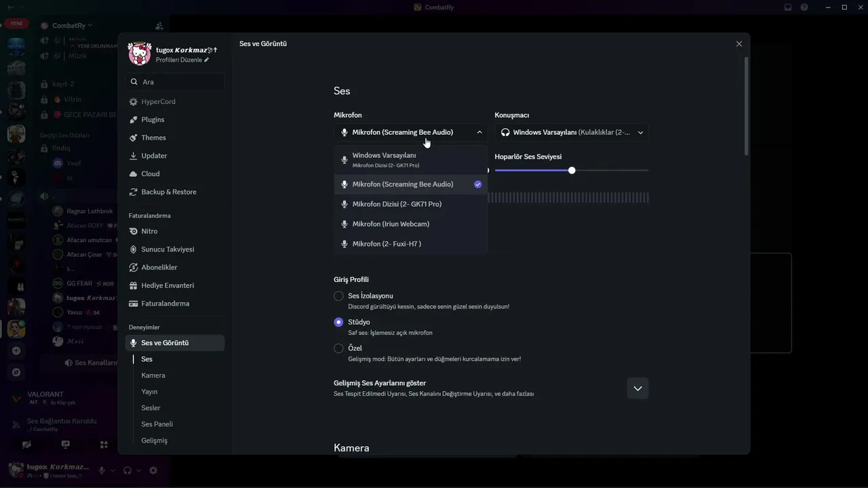This screenshot has height=488, width=868.
Task: Click the YENİ OKUNMAM banner in channel list
Action: (94, 46)
